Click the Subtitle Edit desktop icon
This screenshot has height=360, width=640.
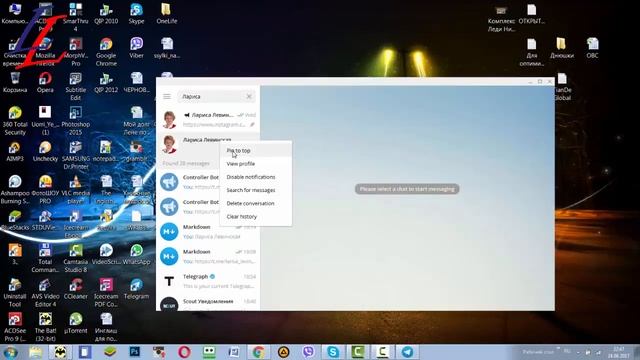click(x=76, y=86)
